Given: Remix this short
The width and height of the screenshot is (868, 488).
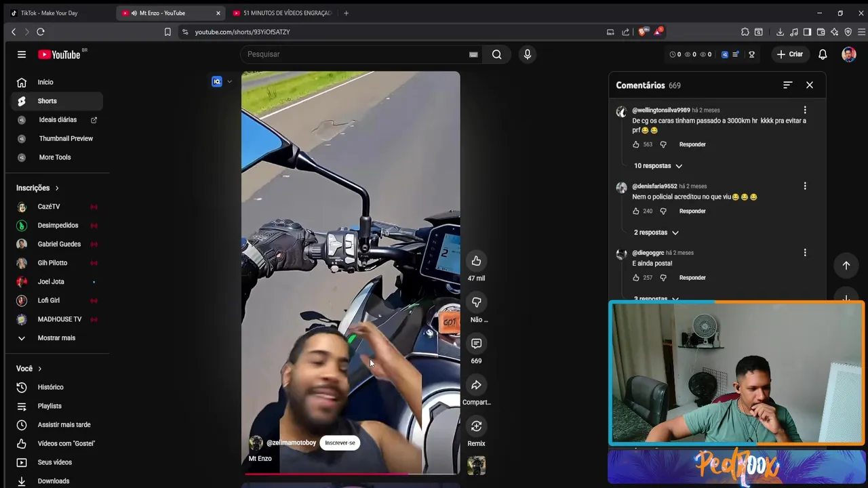Looking at the screenshot, I should [476, 426].
